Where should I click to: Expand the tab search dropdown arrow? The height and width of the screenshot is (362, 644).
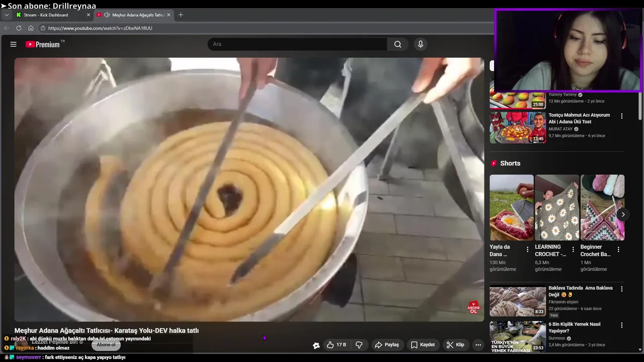(x=7, y=15)
